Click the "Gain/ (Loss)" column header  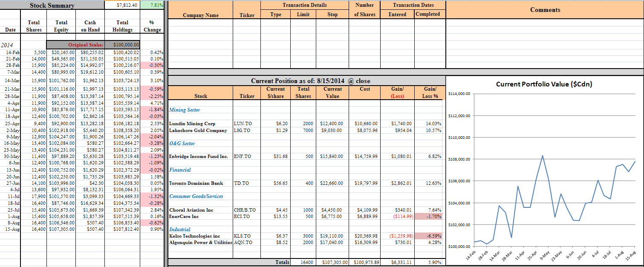coord(397,92)
